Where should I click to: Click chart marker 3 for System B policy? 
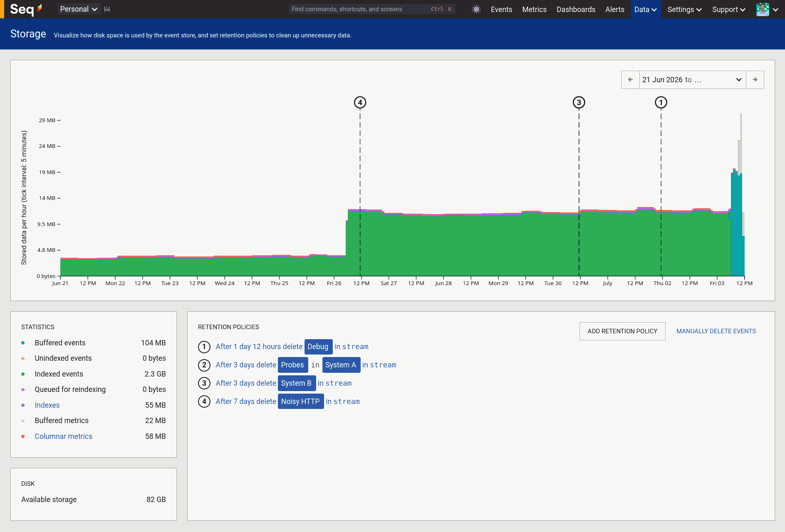(x=579, y=103)
